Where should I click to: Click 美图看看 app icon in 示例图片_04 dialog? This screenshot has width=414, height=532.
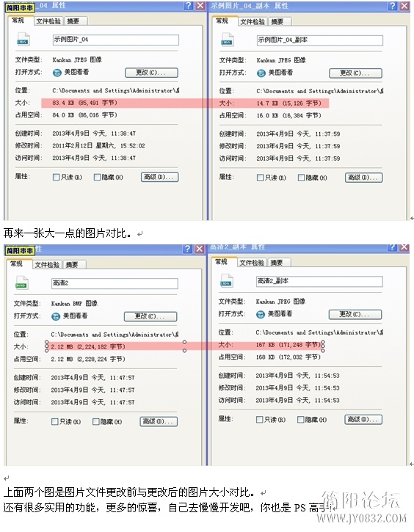57,72
